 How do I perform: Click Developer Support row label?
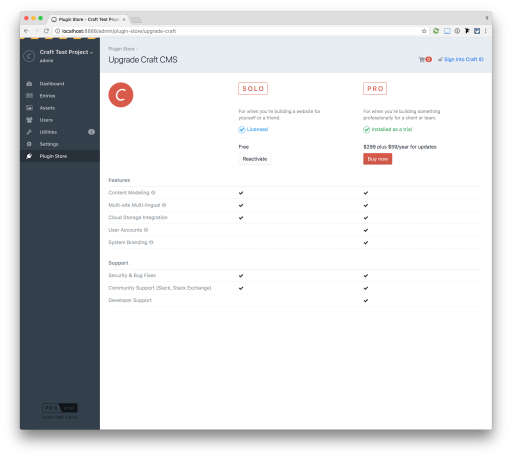tap(130, 300)
